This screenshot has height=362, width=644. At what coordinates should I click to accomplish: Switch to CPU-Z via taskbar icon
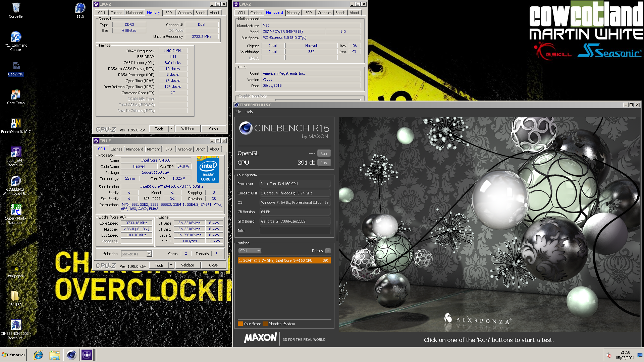pyautogui.click(x=87, y=355)
